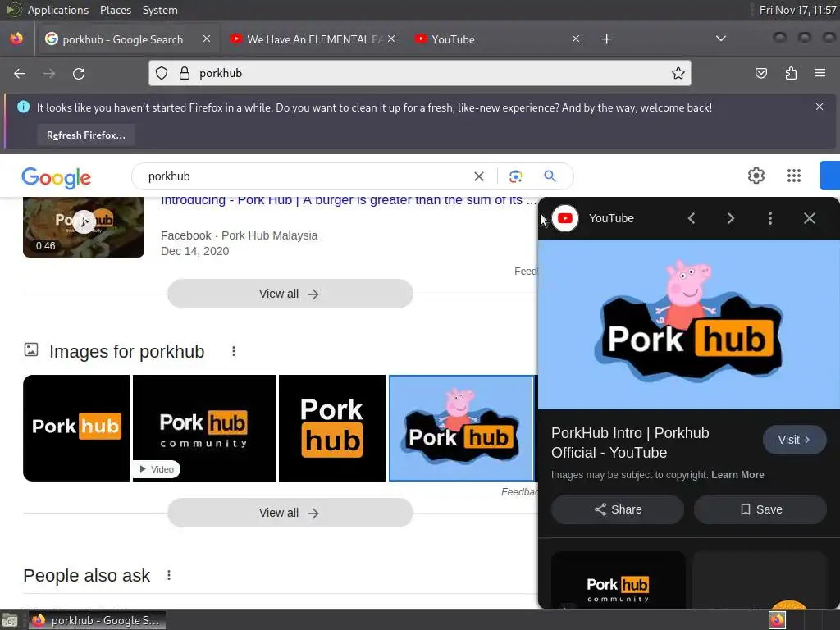The height and width of the screenshot is (630, 840).
Task: Open more options for People also ask
Action: pos(169,575)
